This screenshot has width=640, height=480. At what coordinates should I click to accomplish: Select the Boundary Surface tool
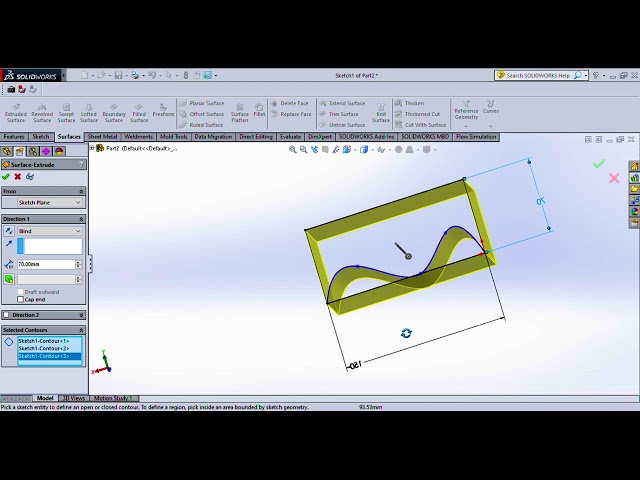114,113
